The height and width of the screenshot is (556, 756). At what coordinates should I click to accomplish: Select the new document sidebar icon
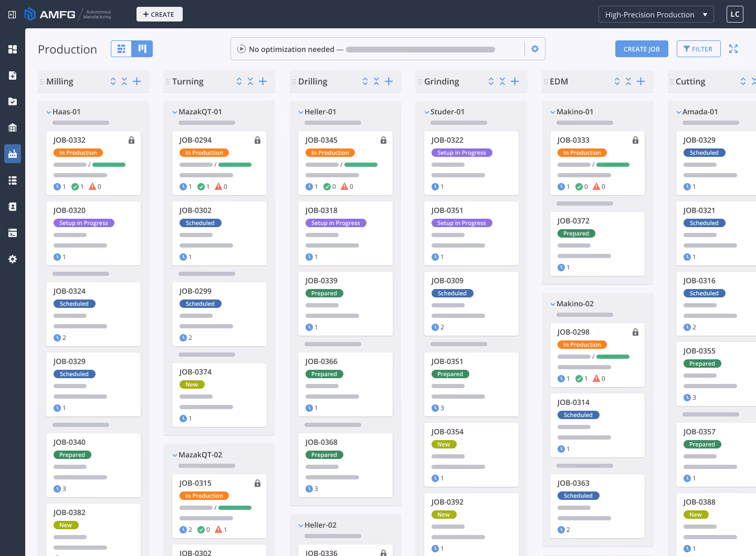coord(12,76)
